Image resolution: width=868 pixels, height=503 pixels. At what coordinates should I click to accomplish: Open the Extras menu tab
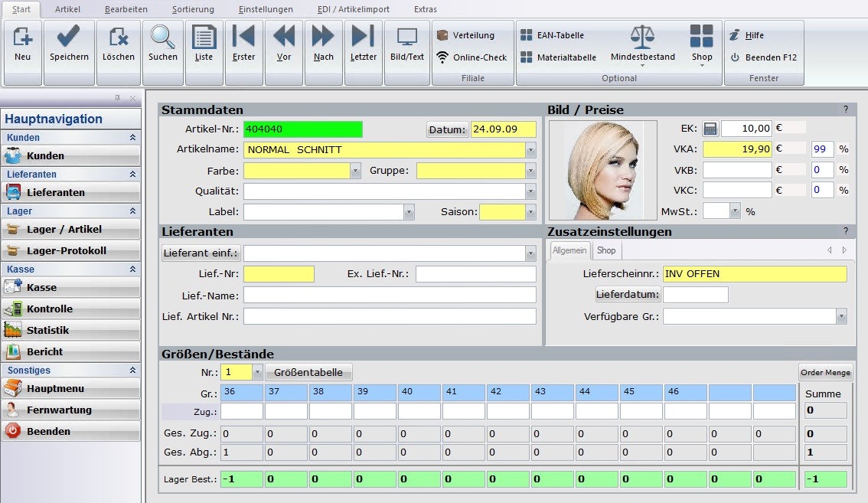click(425, 9)
